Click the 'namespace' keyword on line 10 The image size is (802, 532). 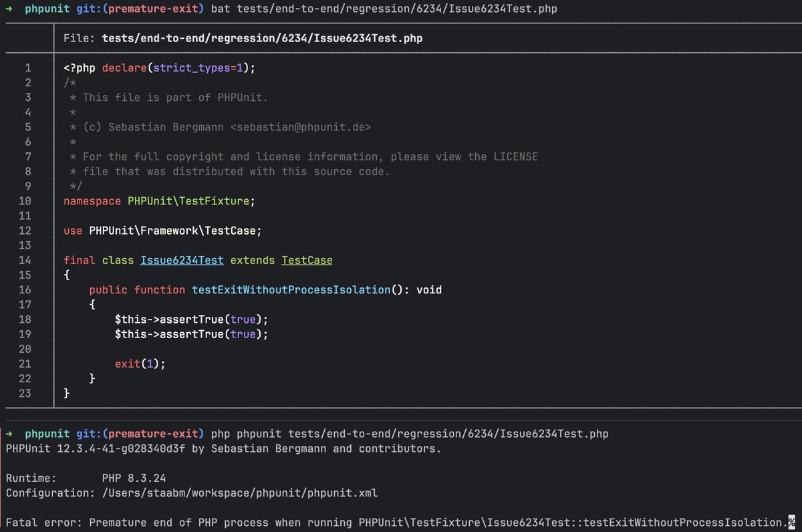[92, 201]
